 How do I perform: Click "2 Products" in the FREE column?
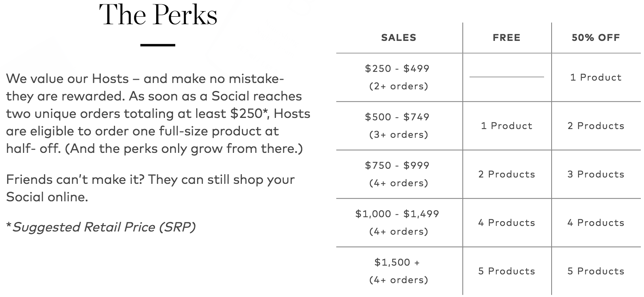click(506, 174)
